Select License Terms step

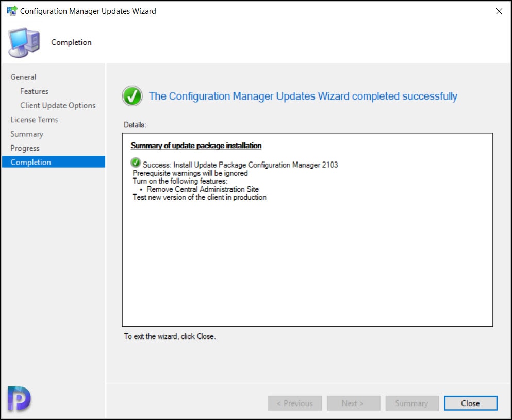[34, 120]
